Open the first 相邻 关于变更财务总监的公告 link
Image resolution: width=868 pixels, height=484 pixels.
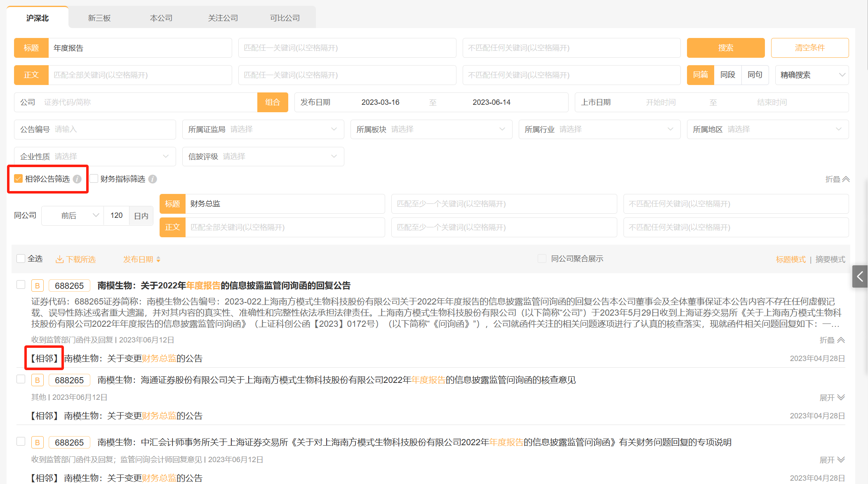point(133,359)
